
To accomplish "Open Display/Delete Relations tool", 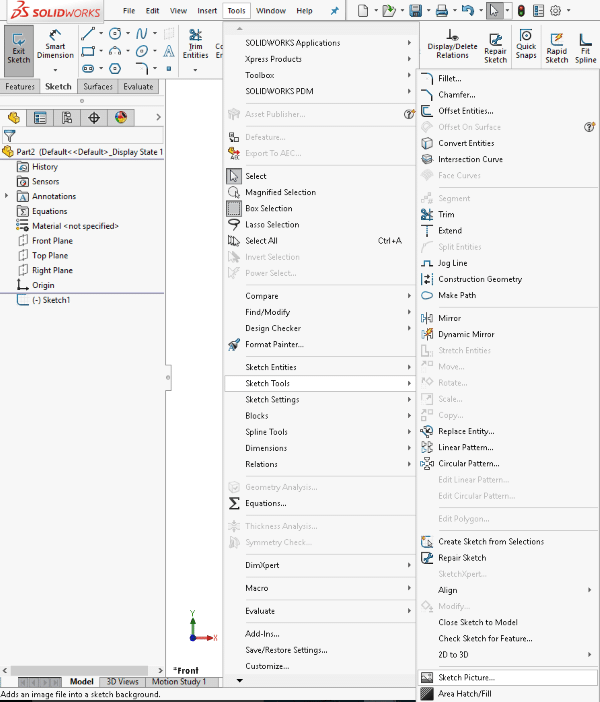I will click(452, 44).
